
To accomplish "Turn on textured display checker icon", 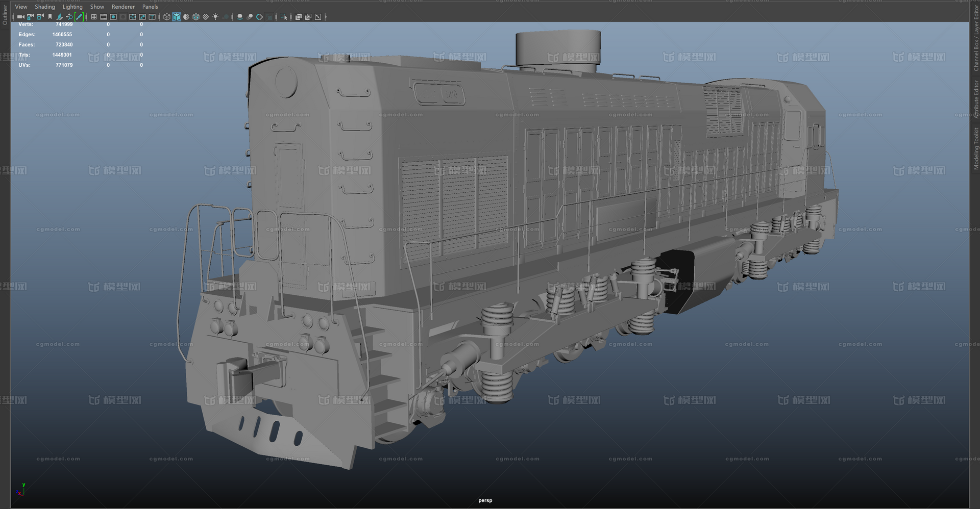I will [x=206, y=17].
